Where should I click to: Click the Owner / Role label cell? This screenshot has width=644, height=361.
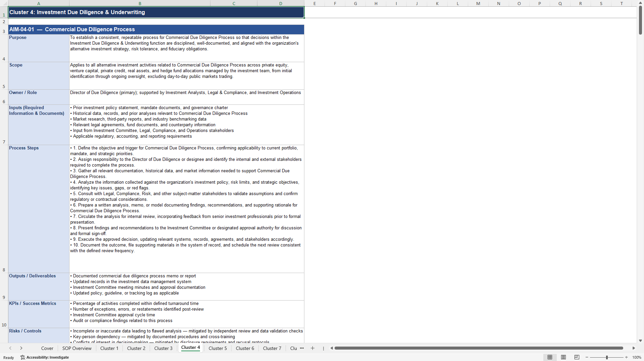coord(39,97)
